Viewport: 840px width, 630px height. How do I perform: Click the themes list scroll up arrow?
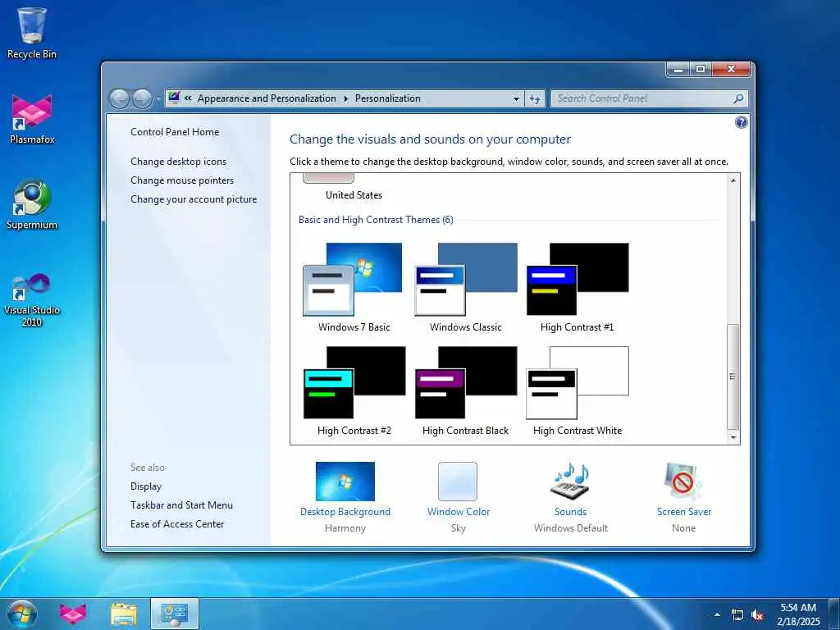[x=733, y=180]
